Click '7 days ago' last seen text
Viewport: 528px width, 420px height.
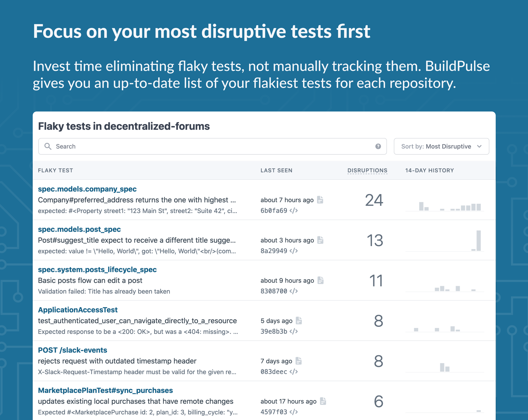click(x=276, y=361)
